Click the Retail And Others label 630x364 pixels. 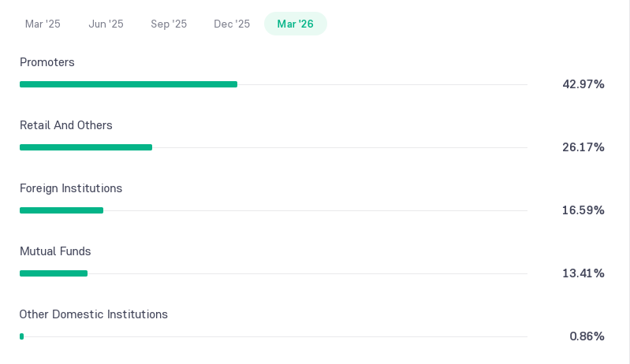click(66, 125)
